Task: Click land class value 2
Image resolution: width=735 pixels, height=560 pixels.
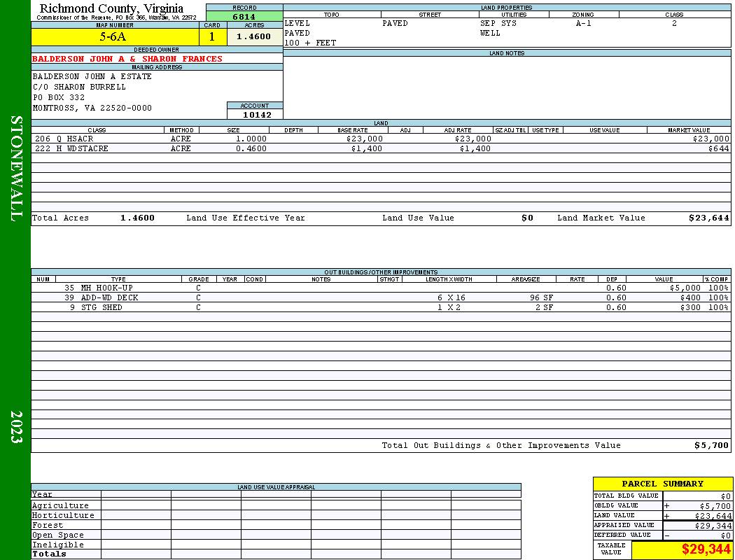Action: (674, 23)
